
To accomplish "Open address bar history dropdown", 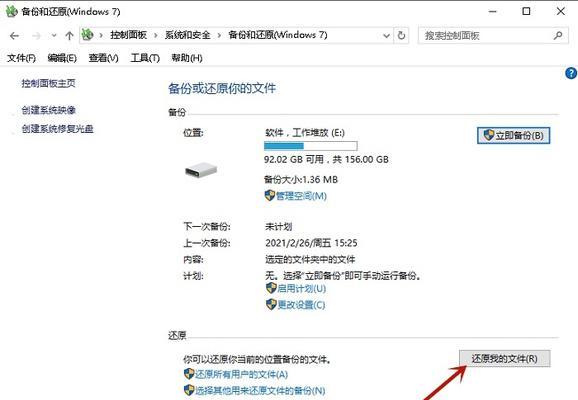I will (386, 36).
